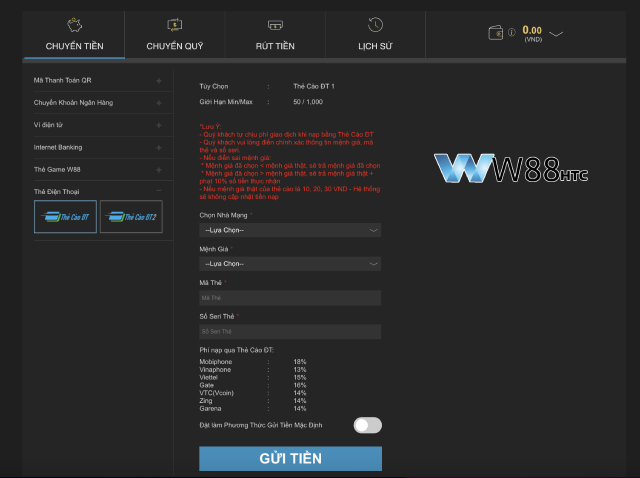Viewport: 640px width, 478px height.
Task: Click the money transfer icon above Chuyển Quỹ
Action: tap(175, 25)
